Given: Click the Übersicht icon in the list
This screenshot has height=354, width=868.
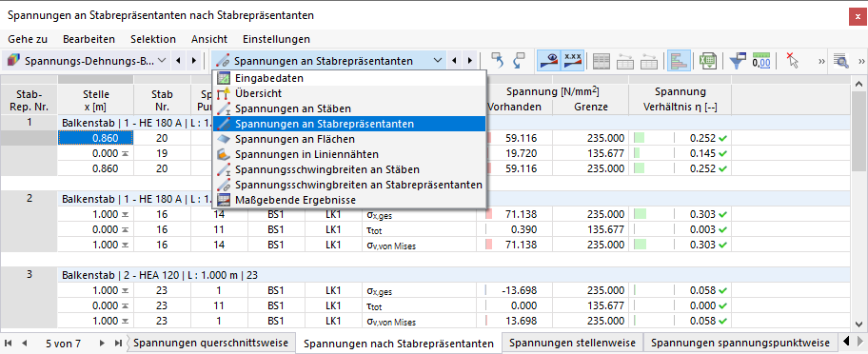Looking at the screenshot, I should pos(223,94).
